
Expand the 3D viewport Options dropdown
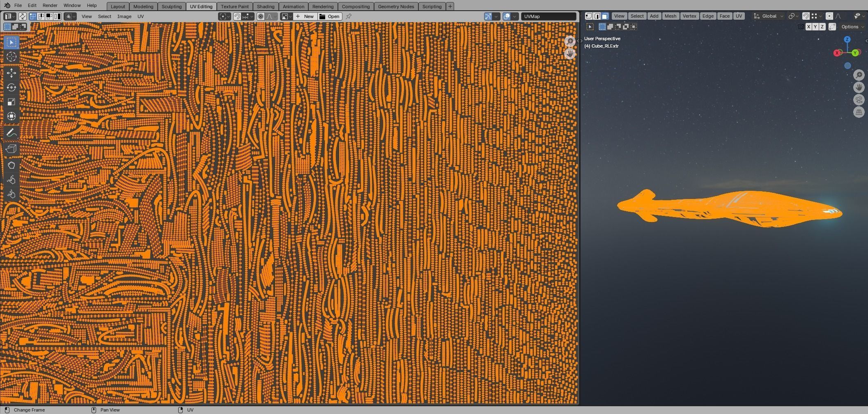(852, 27)
